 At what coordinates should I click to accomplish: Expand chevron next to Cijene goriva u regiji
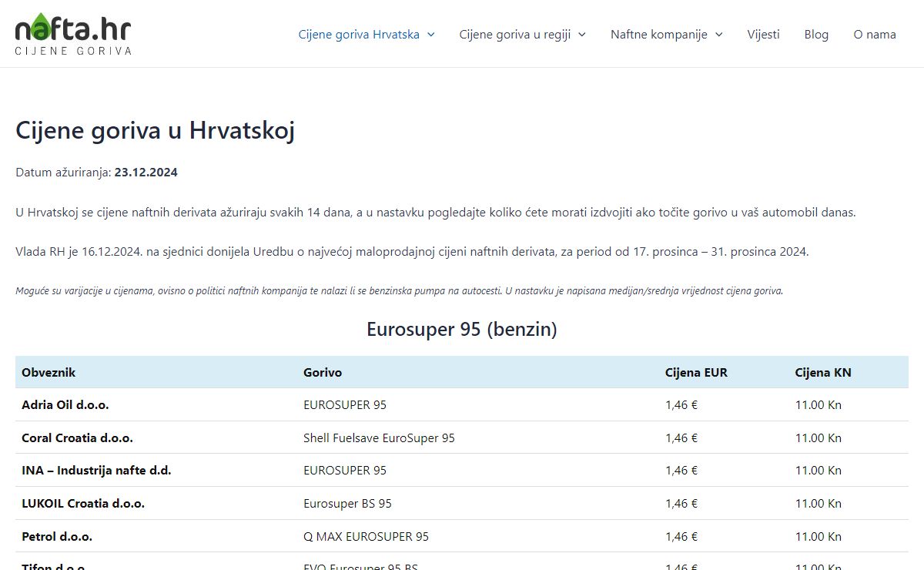point(581,34)
